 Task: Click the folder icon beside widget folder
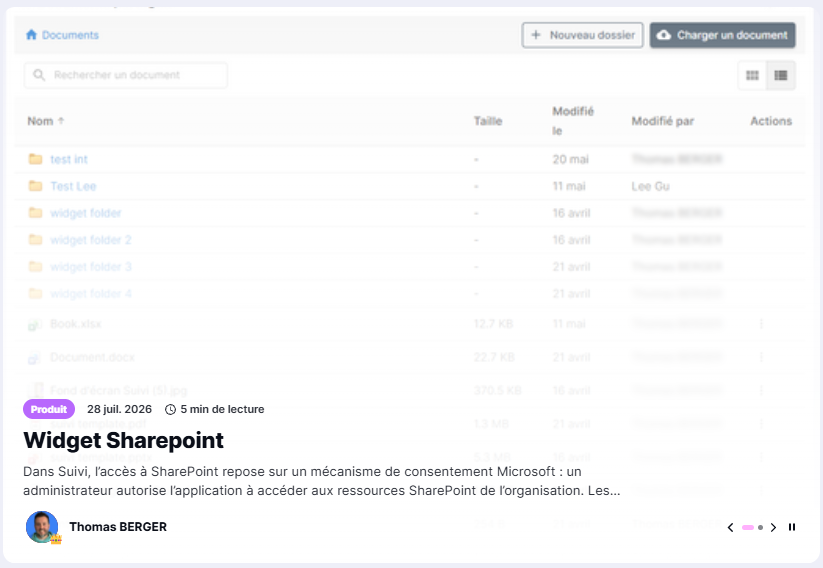coord(35,213)
